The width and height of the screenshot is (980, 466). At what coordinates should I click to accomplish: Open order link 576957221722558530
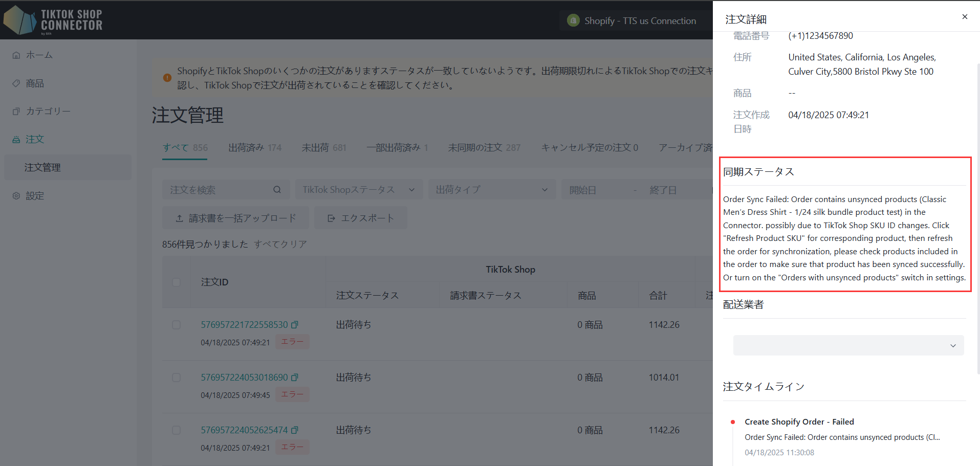[x=244, y=325]
